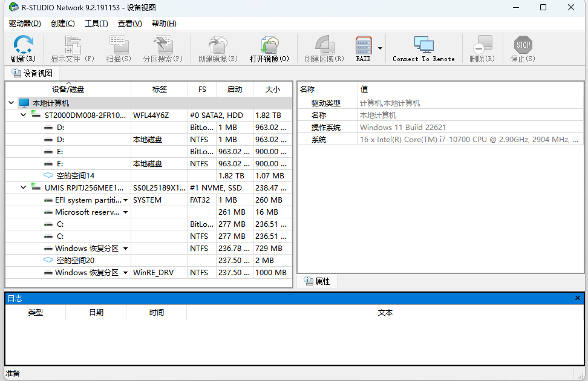
Task: Select the E: BitLocker partition row
Action: [x=148, y=152]
